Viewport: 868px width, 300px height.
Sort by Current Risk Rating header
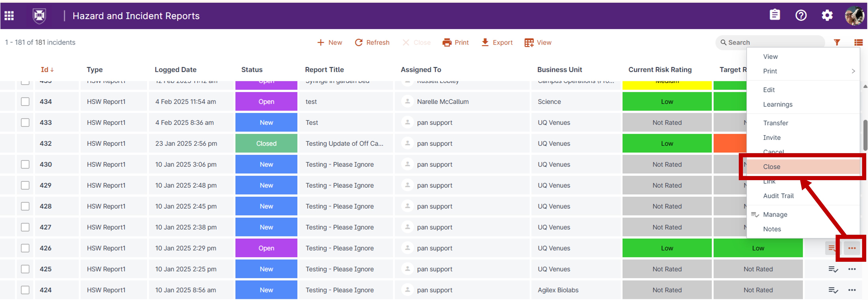pos(660,70)
